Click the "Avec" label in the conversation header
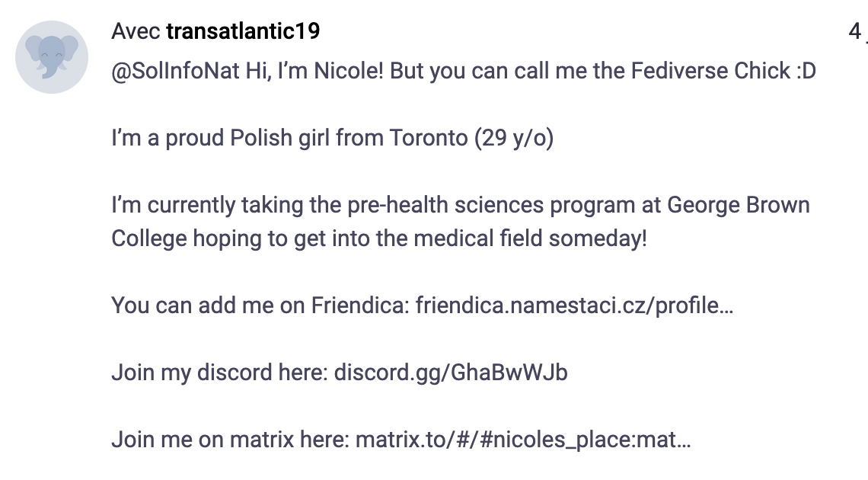 pos(136,31)
